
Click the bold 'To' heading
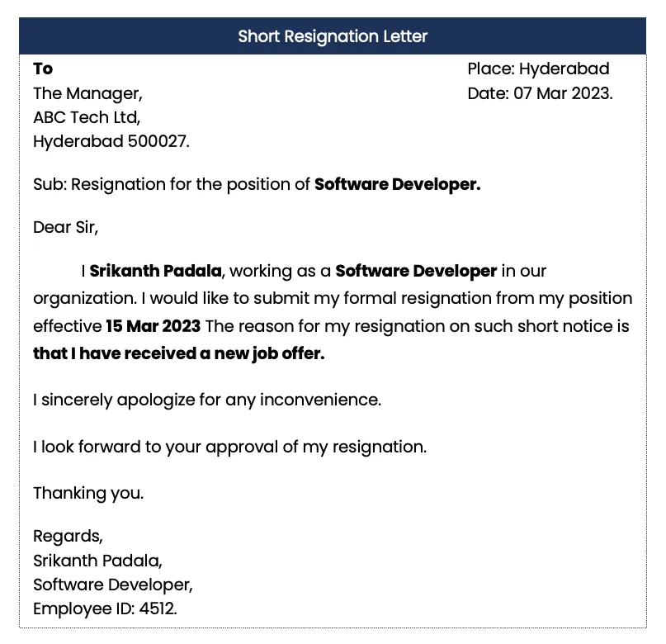43,69
